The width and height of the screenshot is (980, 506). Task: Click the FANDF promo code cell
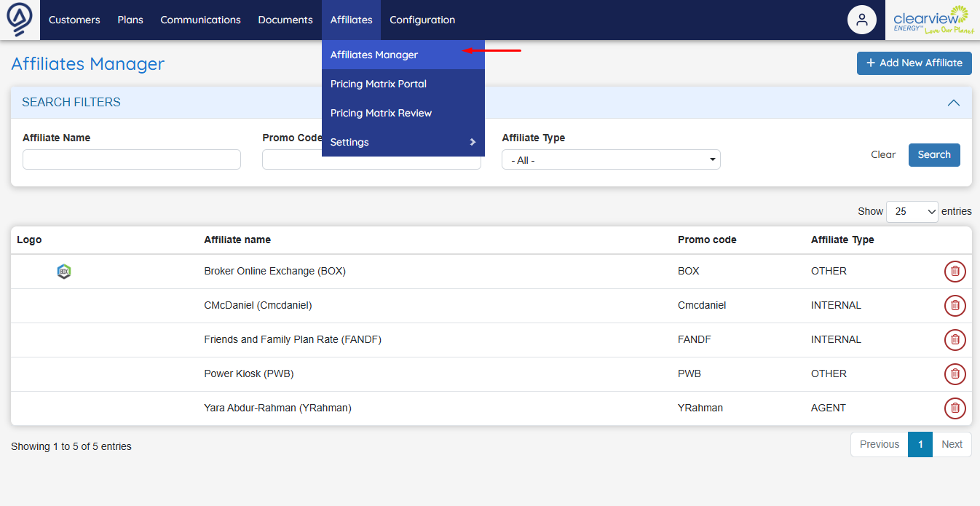(x=694, y=339)
